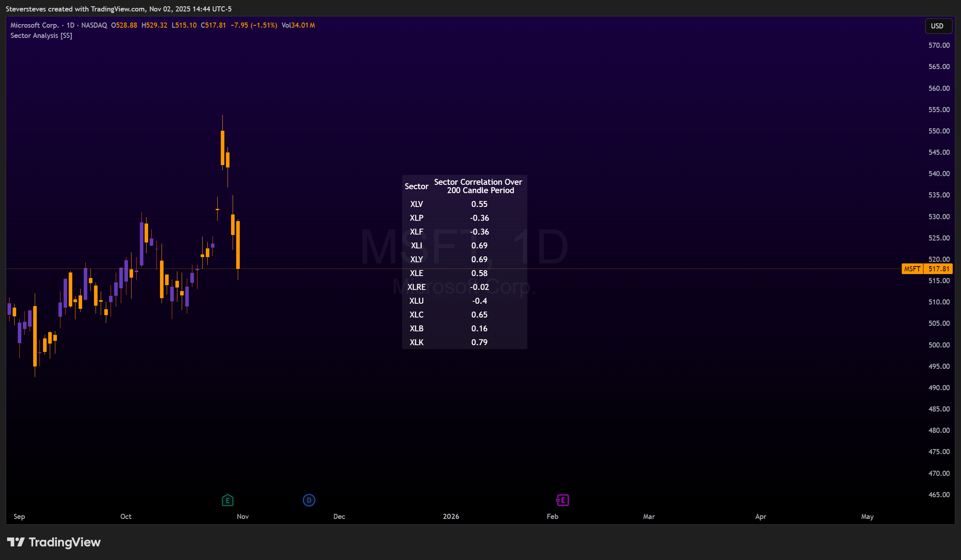The image size is (961, 560).
Task: Click the Dec label on time axis
Action: click(x=339, y=517)
